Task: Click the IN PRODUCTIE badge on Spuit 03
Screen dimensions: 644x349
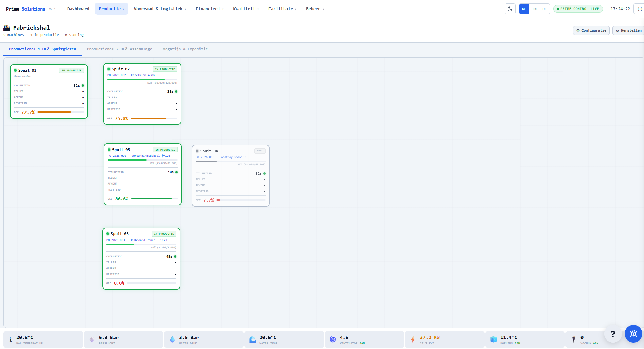Action: 164,234
